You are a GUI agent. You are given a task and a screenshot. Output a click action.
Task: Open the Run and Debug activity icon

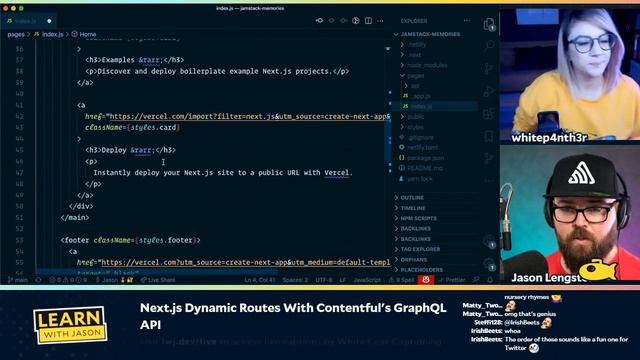[489, 91]
